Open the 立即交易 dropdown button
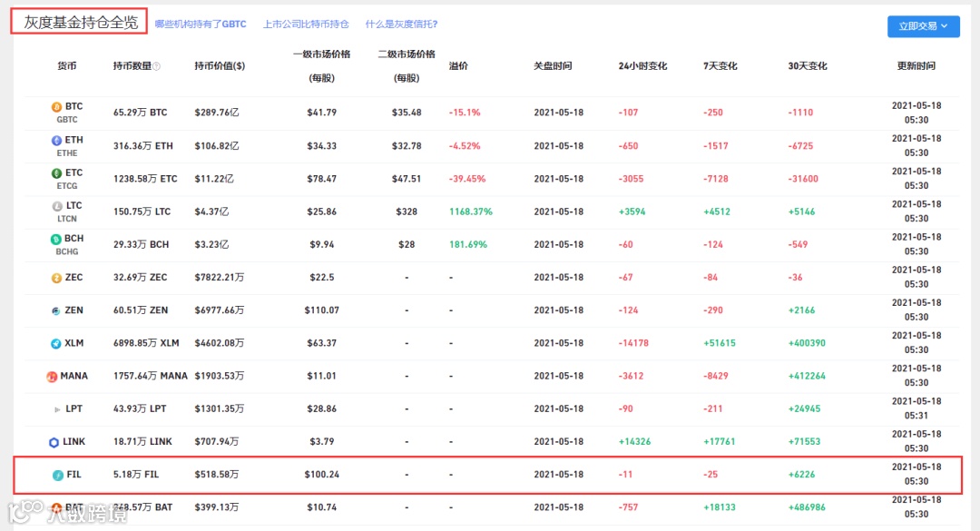Image resolution: width=980 pixels, height=531 pixels. (x=923, y=26)
